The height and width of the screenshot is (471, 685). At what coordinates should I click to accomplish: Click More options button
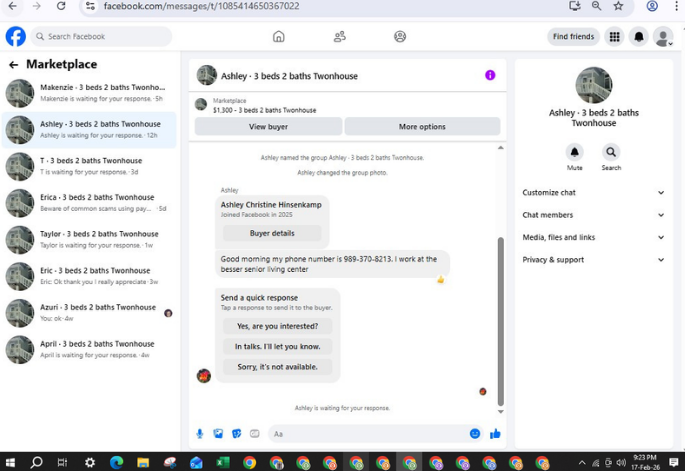[x=422, y=127]
